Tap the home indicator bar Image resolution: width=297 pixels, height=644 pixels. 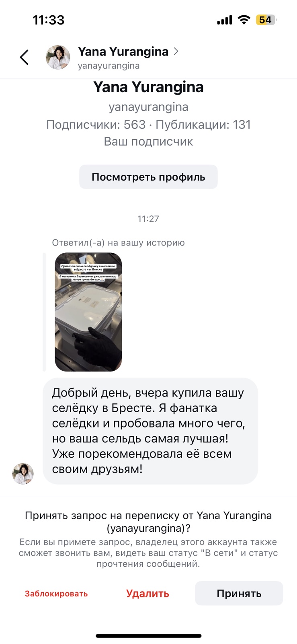tap(149, 636)
